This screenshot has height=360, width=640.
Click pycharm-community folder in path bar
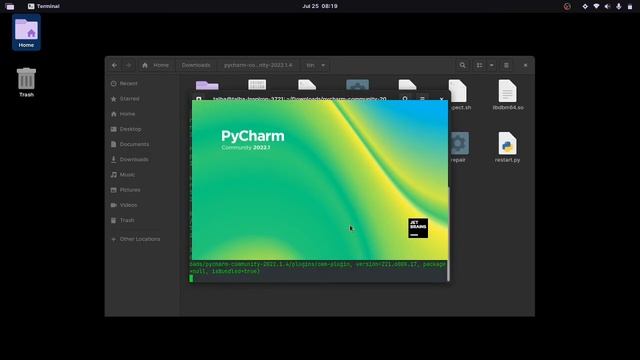258,65
